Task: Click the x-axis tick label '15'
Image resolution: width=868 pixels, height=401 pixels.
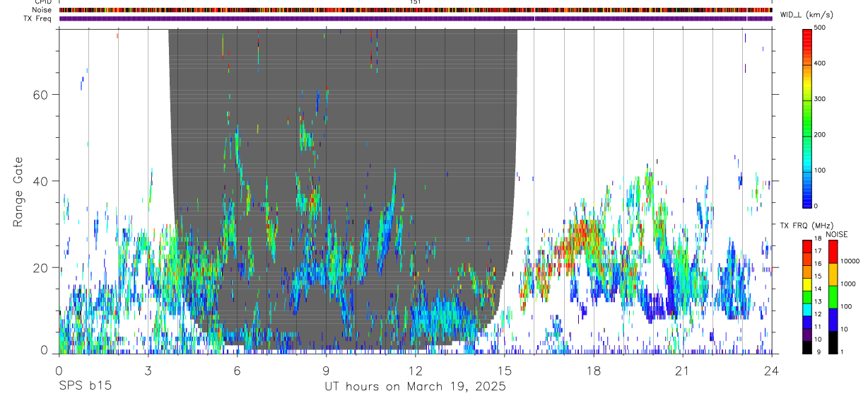Action: 505,369
